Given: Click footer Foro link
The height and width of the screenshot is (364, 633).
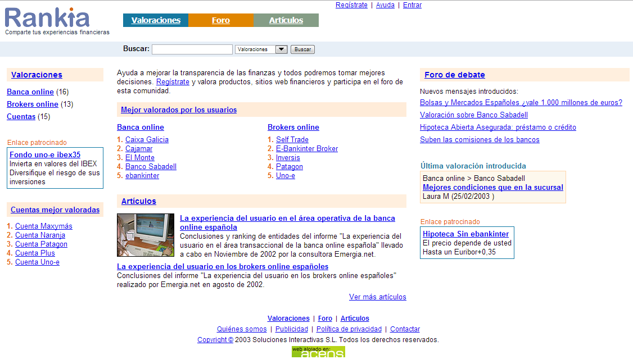Looking at the screenshot, I should 325,319.
